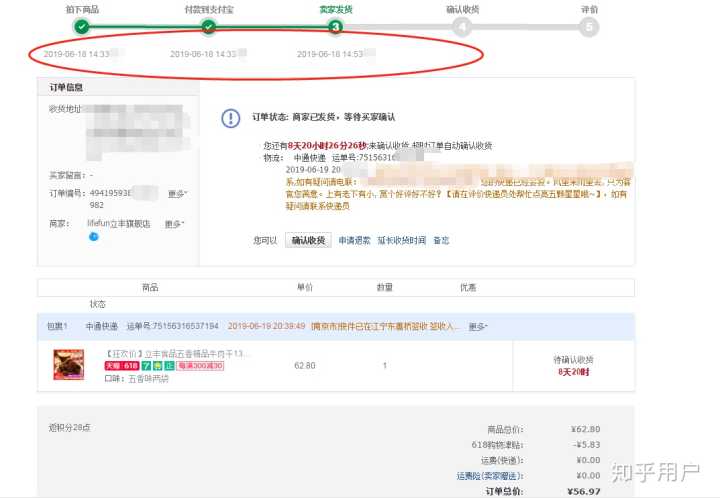Screen dimensions: 720x498
Task: Click the 确认收货 button
Action: click(x=308, y=240)
